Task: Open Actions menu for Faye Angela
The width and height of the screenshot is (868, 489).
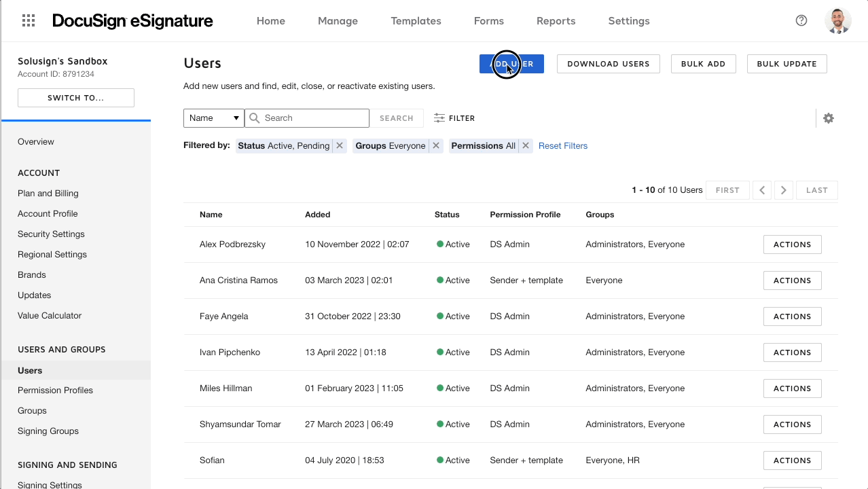Action: pyautogui.click(x=793, y=316)
